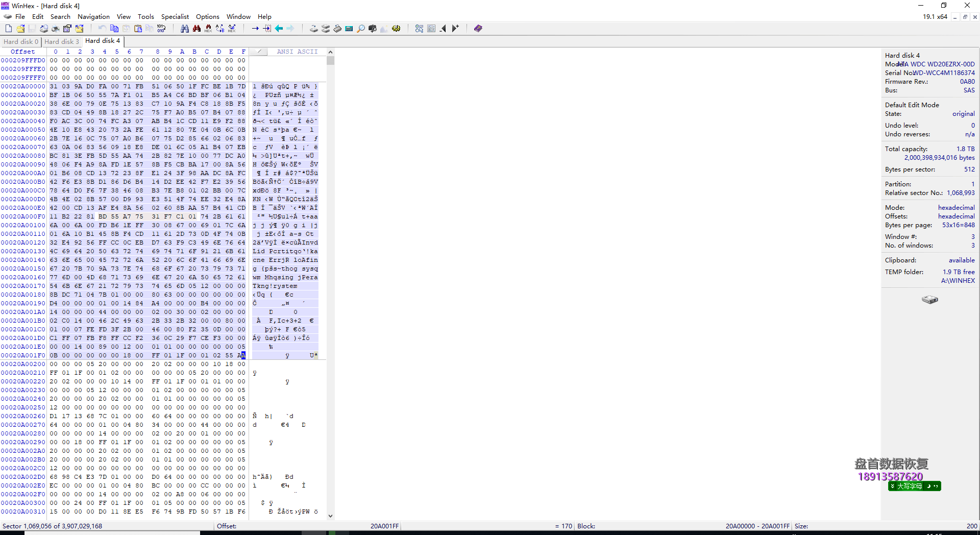Click the Clipboard 'available' value
This screenshot has height=535, width=980.
pyautogui.click(x=962, y=260)
